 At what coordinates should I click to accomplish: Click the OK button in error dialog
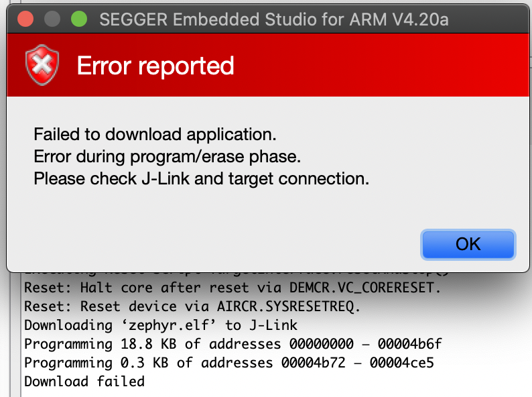[x=468, y=245]
